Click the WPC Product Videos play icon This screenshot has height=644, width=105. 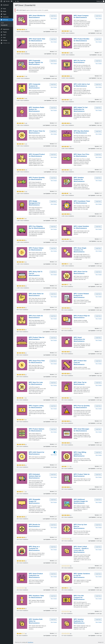(x=22, y=253)
